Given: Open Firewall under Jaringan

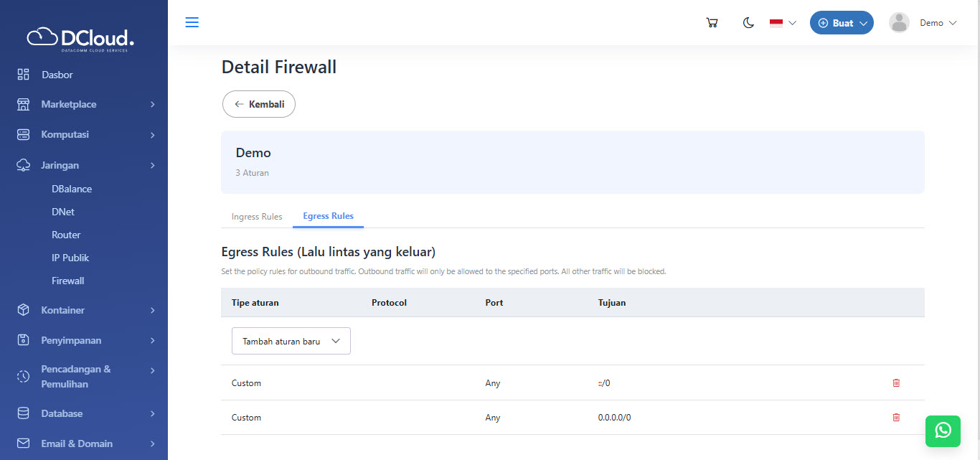Looking at the screenshot, I should click(68, 281).
